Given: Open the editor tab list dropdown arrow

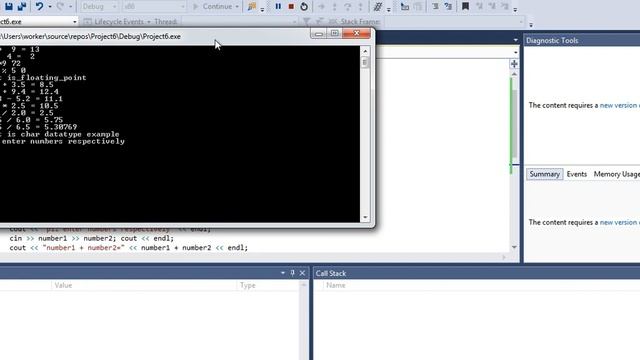Looking at the screenshot, I should point(516,40).
